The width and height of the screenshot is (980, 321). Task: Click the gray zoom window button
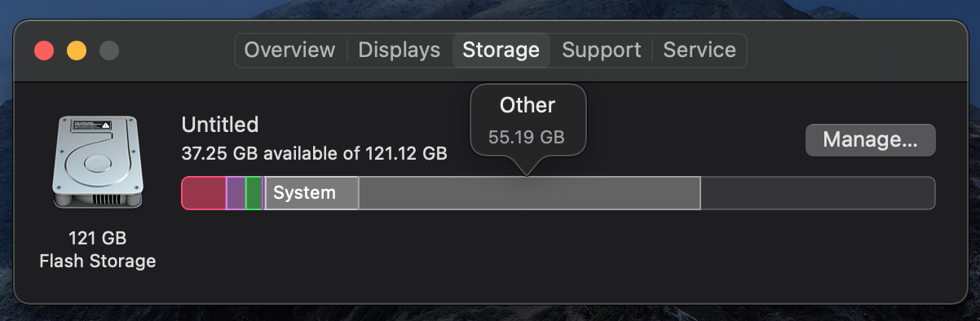[x=109, y=51]
